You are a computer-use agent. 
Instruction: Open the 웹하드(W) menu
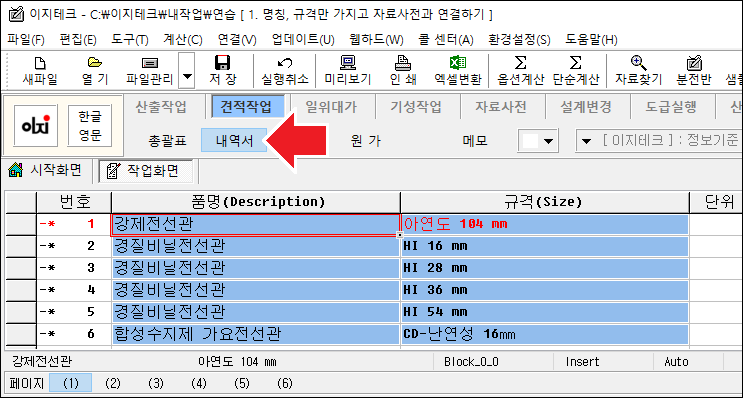coord(376,40)
